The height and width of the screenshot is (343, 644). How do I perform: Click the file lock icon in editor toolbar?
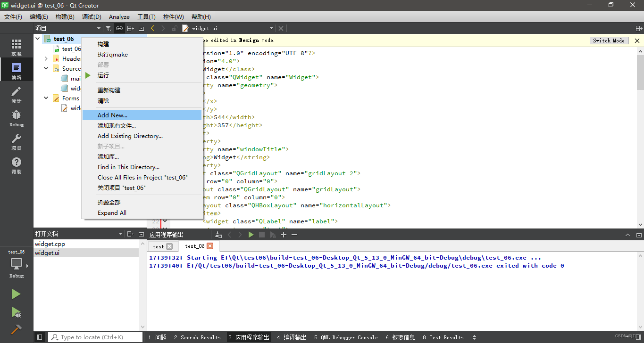point(174,28)
